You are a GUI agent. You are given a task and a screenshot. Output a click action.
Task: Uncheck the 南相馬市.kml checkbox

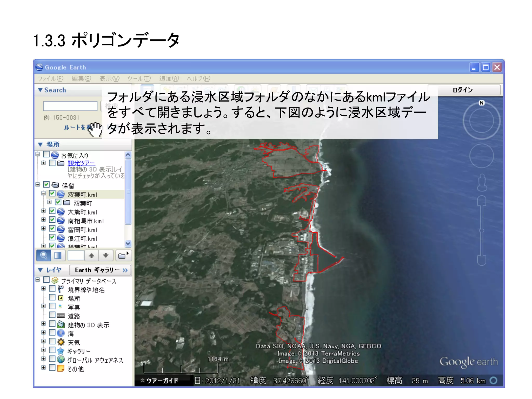coord(52,220)
